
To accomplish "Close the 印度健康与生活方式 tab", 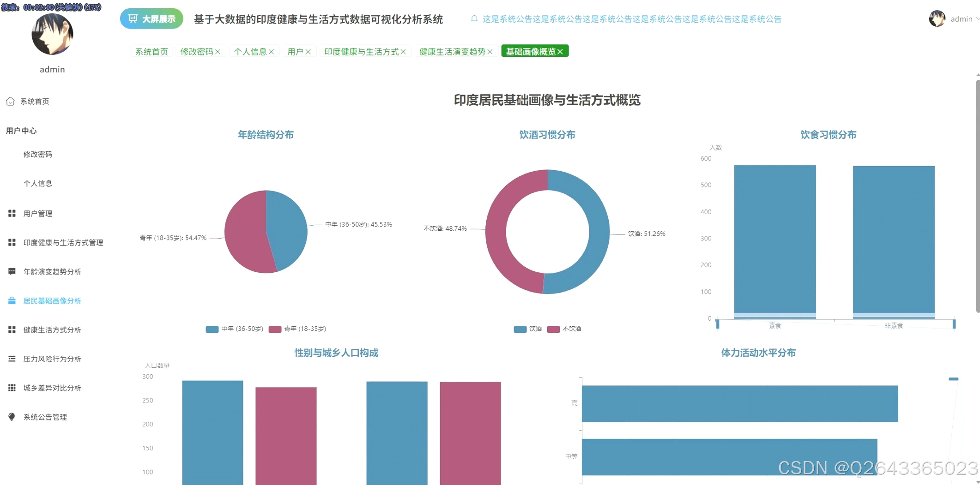I will [x=403, y=52].
